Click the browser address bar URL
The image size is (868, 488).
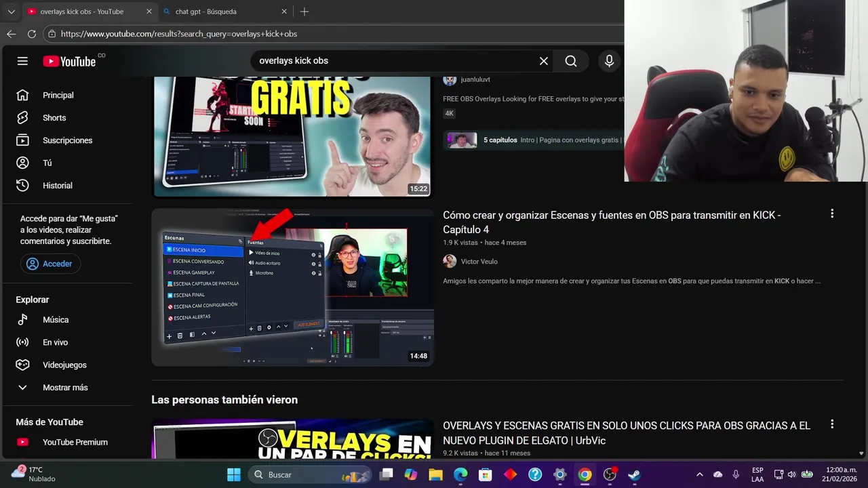coord(179,34)
